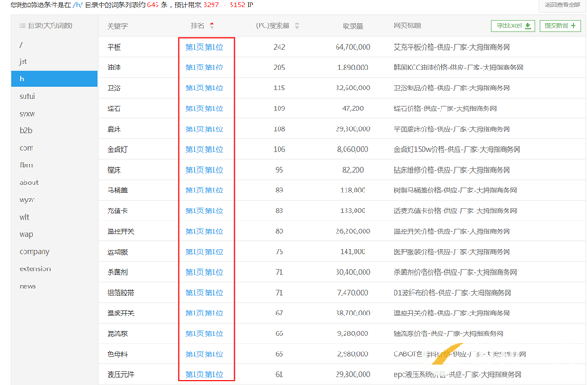
Task: Export results using the 导出Excel button
Action: [x=513, y=25]
